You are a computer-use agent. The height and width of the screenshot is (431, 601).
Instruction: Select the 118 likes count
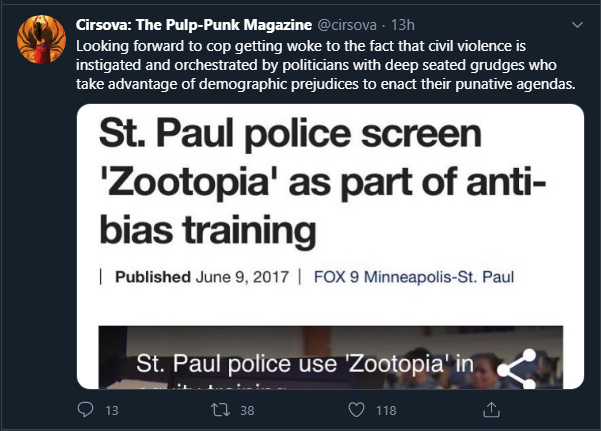click(x=386, y=410)
